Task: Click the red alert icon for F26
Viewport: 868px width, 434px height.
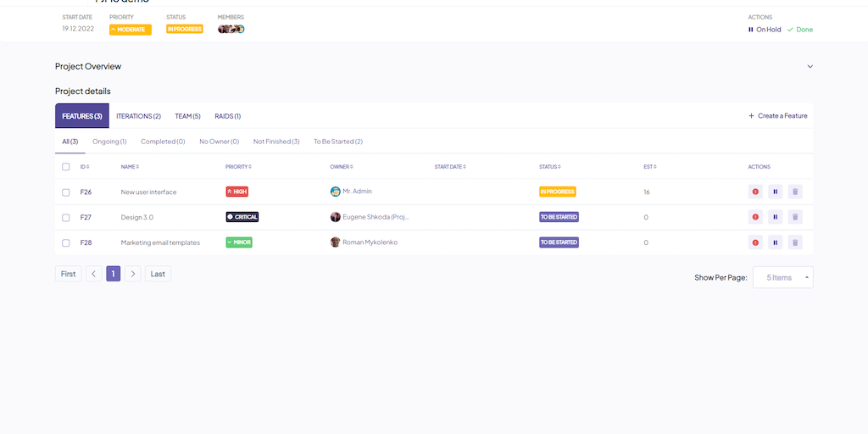Action: coord(755,192)
